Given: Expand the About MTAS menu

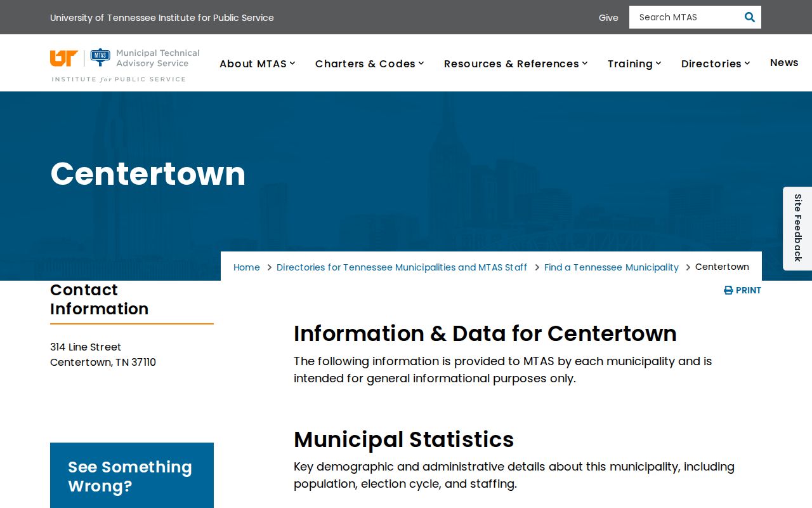Looking at the screenshot, I should coord(258,63).
